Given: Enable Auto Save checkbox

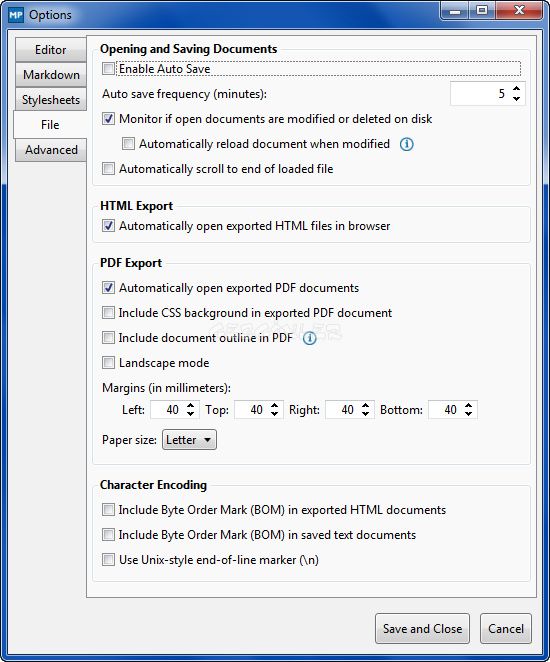Looking at the screenshot, I should click(x=108, y=68).
